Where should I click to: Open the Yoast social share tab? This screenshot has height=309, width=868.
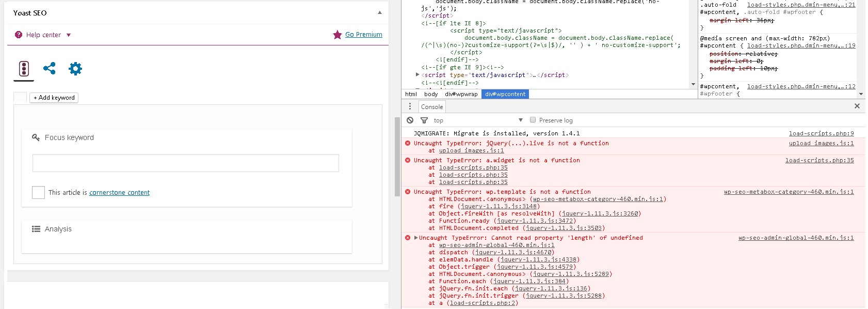(x=50, y=68)
